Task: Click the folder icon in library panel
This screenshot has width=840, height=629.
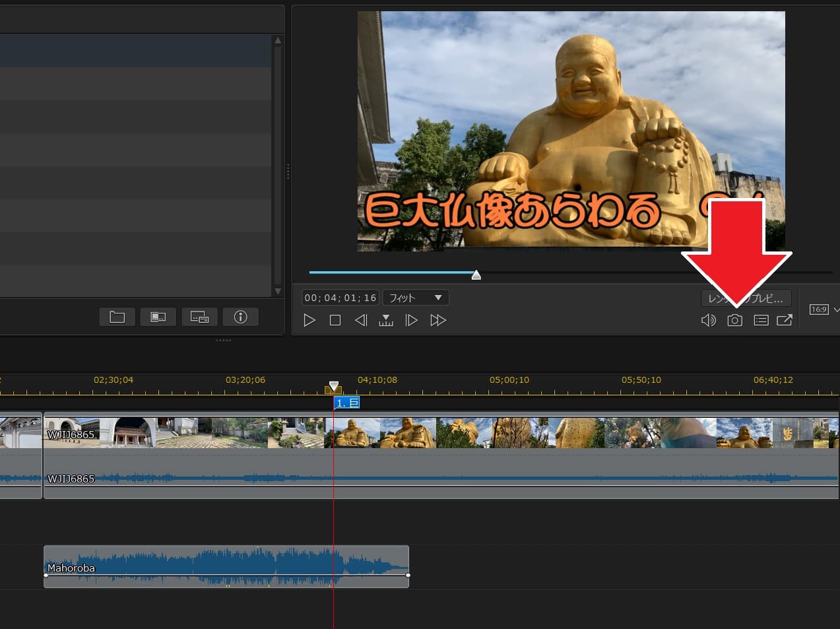Action: pyautogui.click(x=117, y=317)
